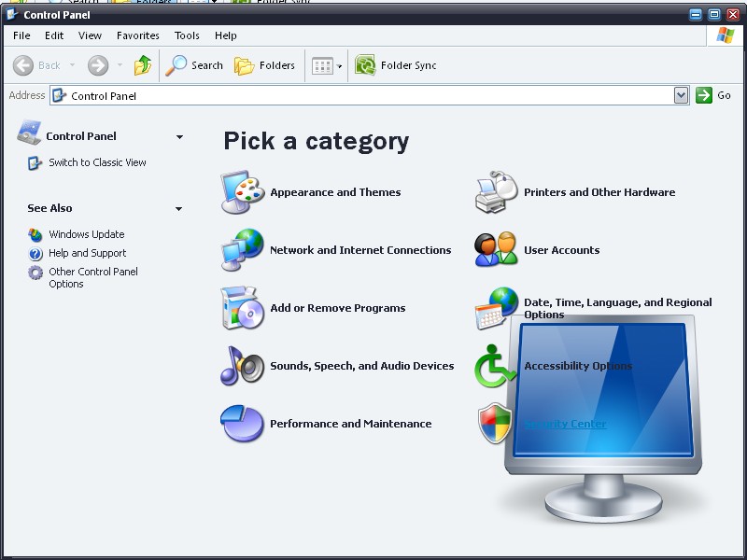
Task: Click the Performance and Maintenance label
Action: coord(351,424)
